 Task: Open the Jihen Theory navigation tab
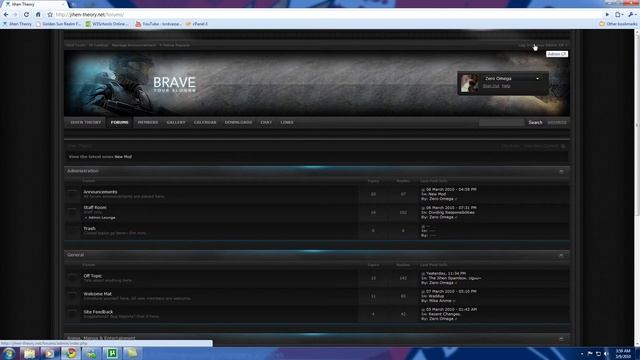(85, 122)
